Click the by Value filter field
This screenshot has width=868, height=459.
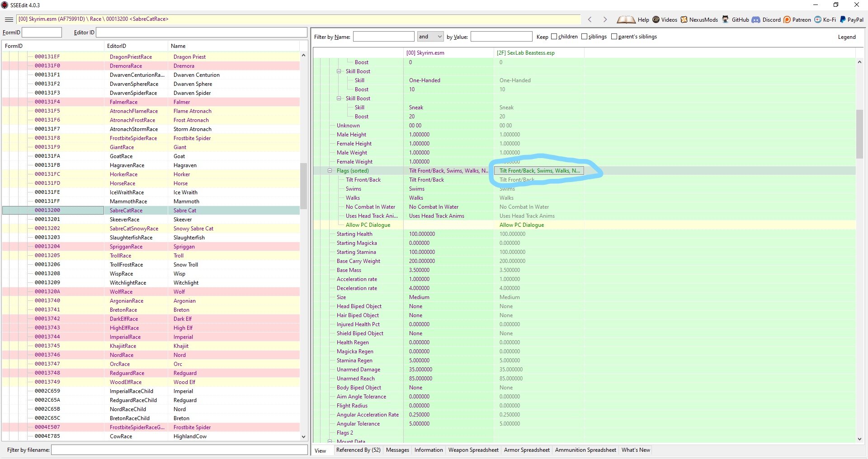501,37
